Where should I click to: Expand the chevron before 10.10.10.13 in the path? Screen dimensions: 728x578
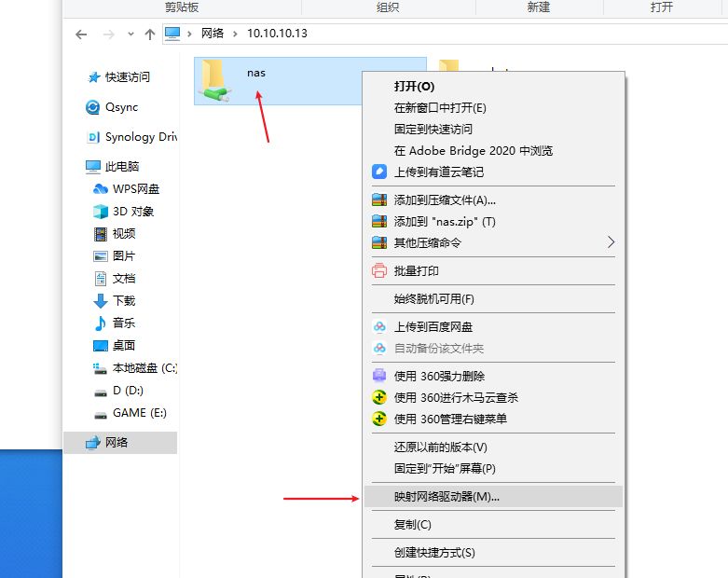tap(236, 34)
